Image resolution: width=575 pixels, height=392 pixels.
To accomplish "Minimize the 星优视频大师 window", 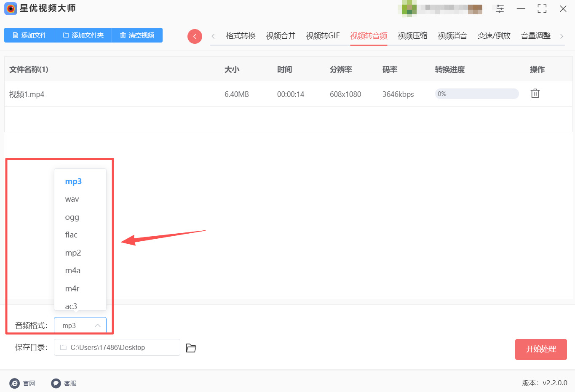I will tap(521, 9).
